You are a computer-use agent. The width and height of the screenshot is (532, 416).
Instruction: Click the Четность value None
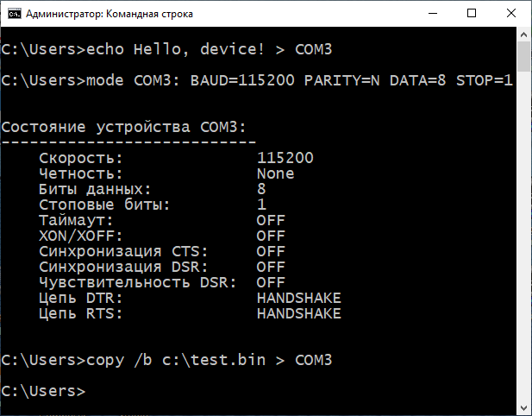coord(275,173)
